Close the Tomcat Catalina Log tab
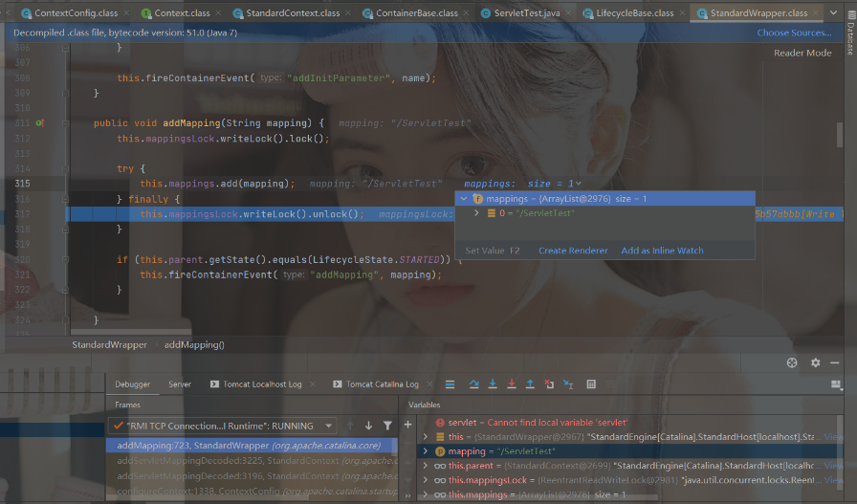857x504 pixels. (x=429, y=384)
